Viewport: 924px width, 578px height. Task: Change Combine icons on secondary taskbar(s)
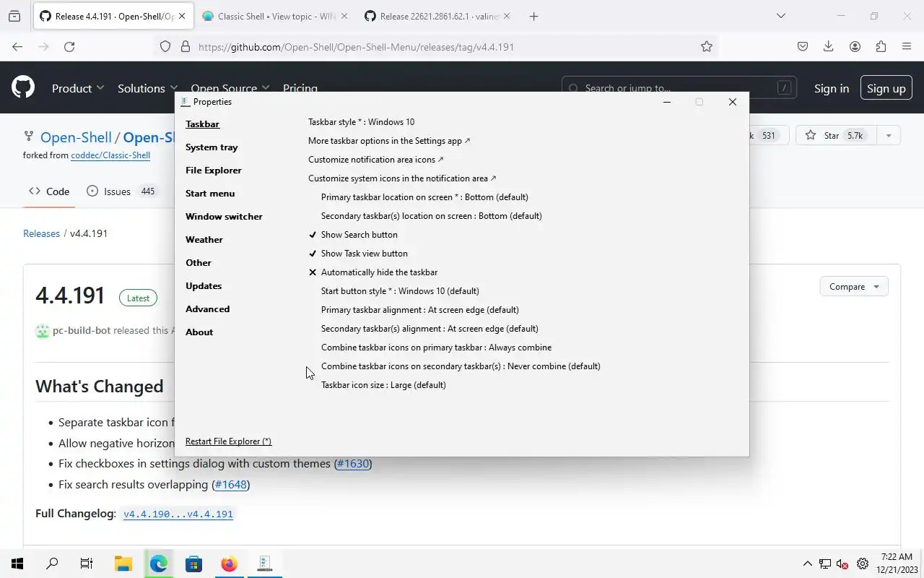[x=461, y=366]
